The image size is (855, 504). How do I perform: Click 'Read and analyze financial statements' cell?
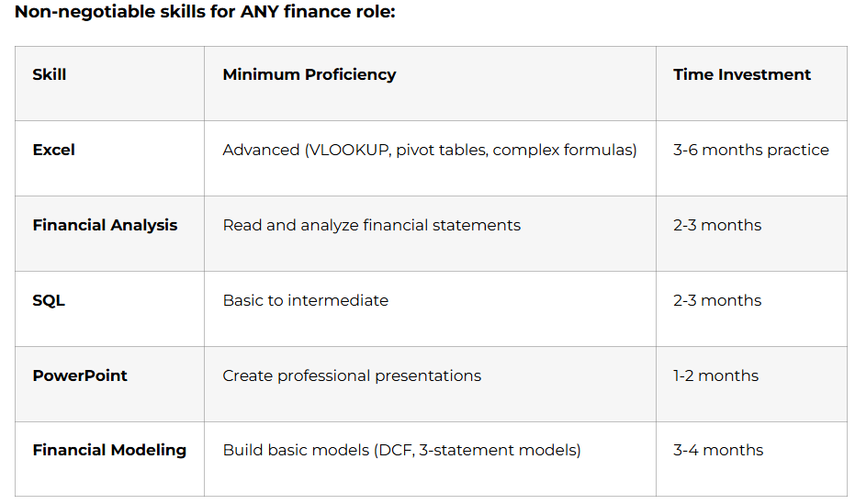371,226
